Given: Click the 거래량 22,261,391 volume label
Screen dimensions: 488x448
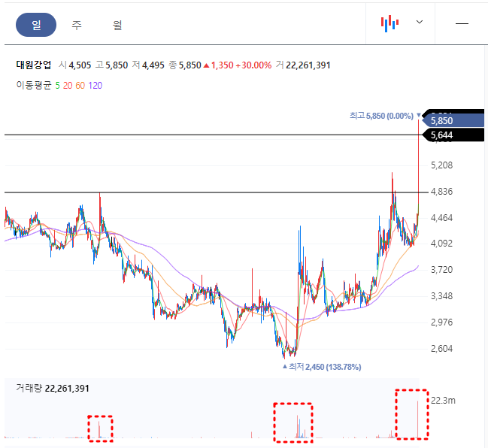Looking at the screenshot, I should pyautogui.click(x=53, y=389).
